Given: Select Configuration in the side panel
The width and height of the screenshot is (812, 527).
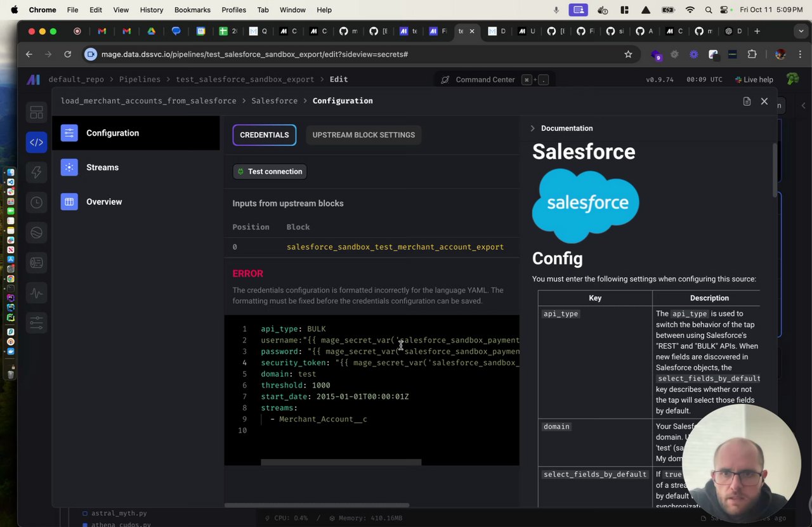Looking at the screenshot, I should click(136, 133).
